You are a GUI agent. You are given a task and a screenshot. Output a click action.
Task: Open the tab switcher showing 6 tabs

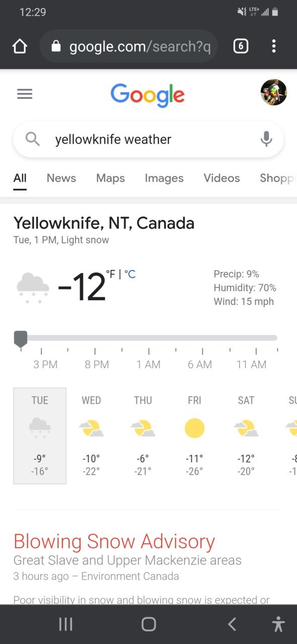241,47
